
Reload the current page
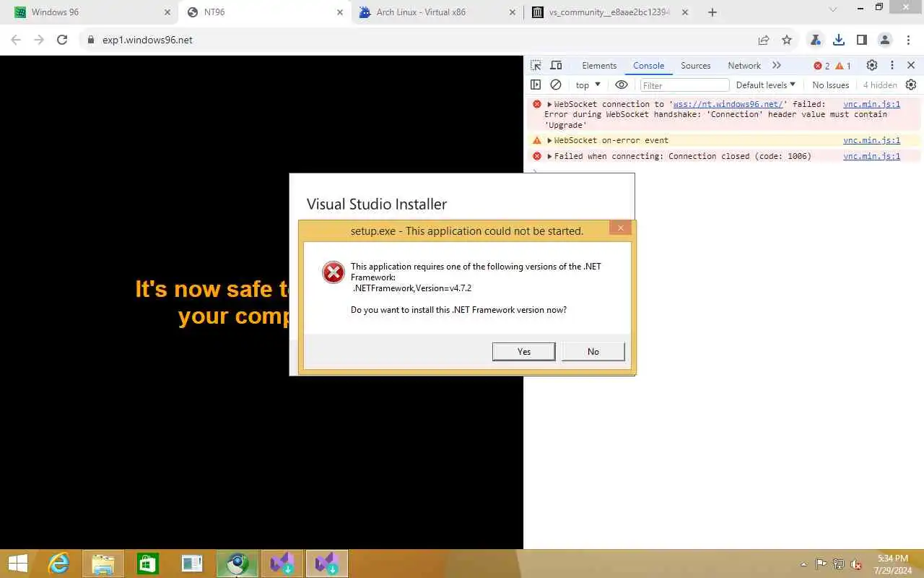62,40
